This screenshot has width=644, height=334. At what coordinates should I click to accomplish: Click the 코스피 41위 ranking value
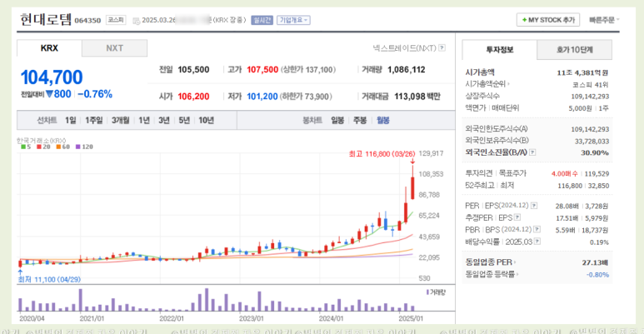point(590,85)
